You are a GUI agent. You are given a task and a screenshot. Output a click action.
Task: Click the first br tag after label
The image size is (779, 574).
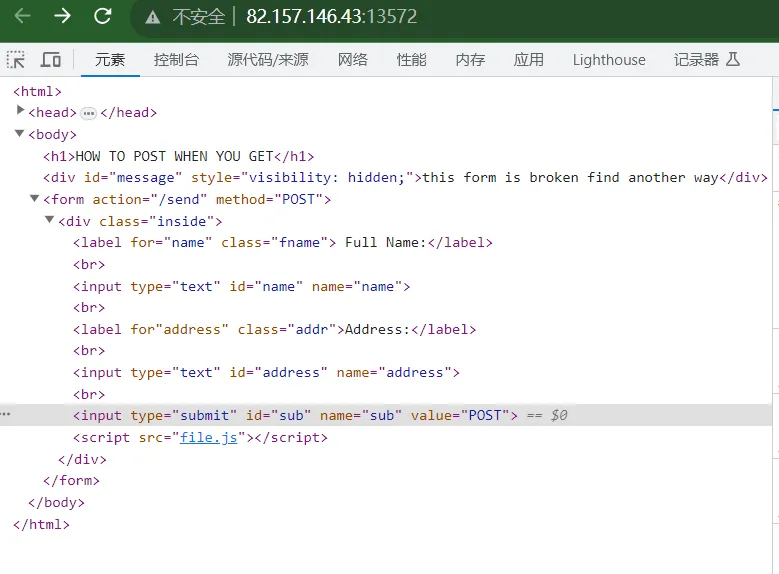pyautogui.click(x=89, y=264)
